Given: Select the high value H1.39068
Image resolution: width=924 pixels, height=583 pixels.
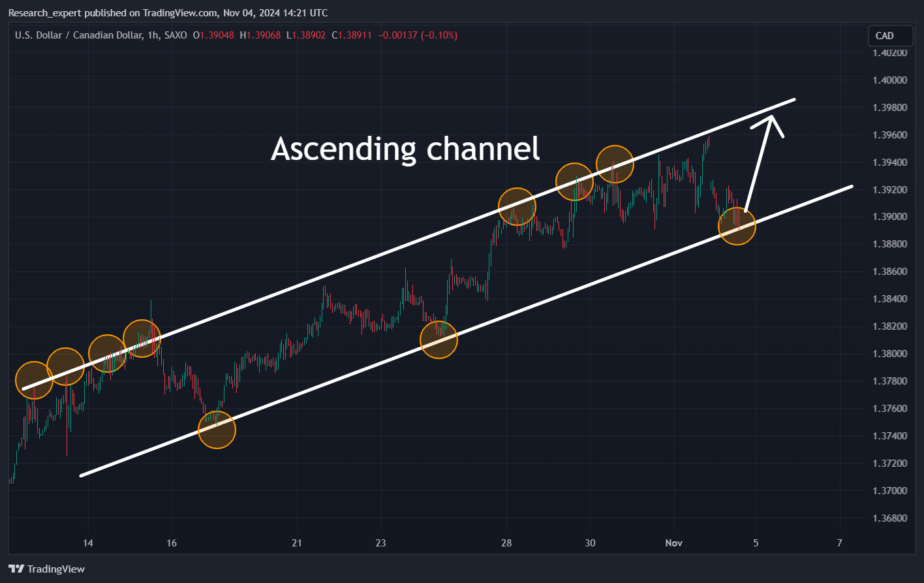Looking at the screenshot, I should [x=260, y=35].
